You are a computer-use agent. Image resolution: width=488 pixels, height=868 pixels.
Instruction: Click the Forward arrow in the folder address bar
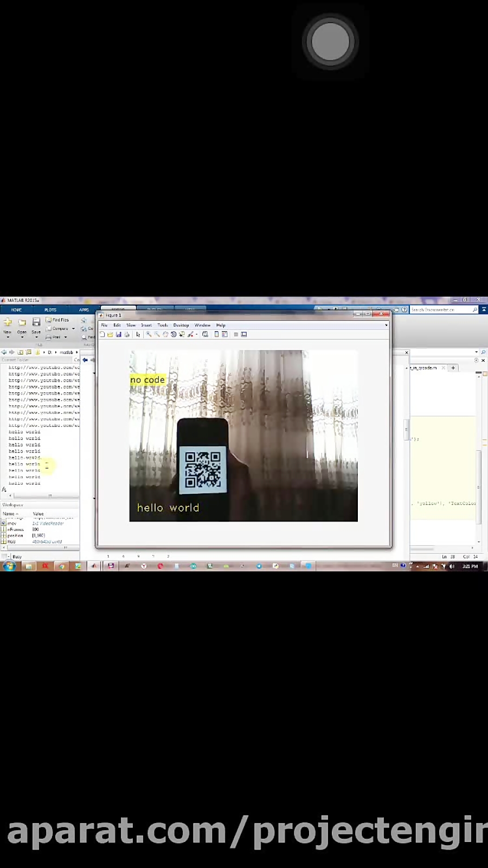12,352
